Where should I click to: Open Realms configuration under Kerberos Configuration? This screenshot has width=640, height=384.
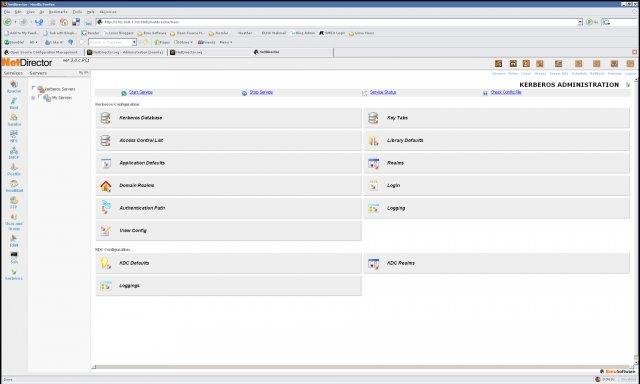[497, 163]
